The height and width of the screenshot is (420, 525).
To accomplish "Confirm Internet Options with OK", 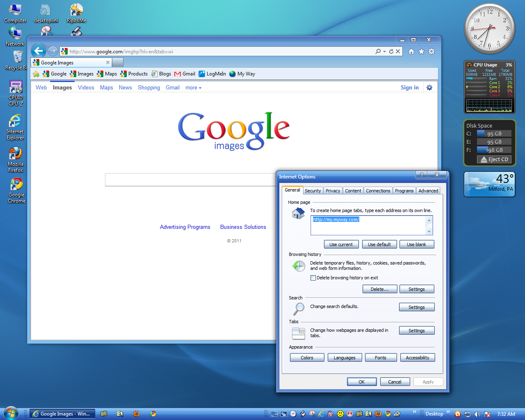I will click(362, 382).
